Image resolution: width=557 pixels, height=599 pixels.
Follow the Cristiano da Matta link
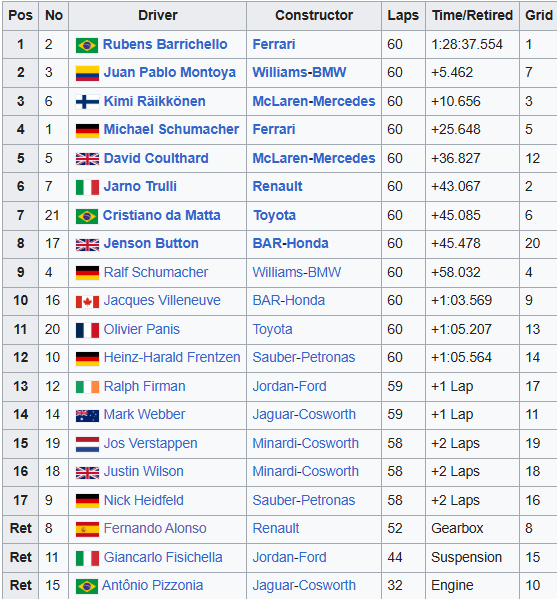pyautogui.click(x=162, y=215)
